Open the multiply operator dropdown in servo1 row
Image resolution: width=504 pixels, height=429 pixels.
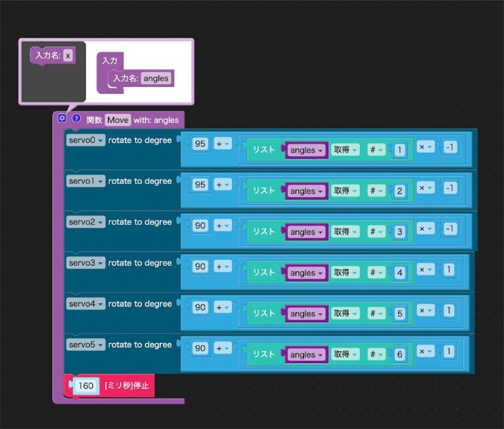426,188
